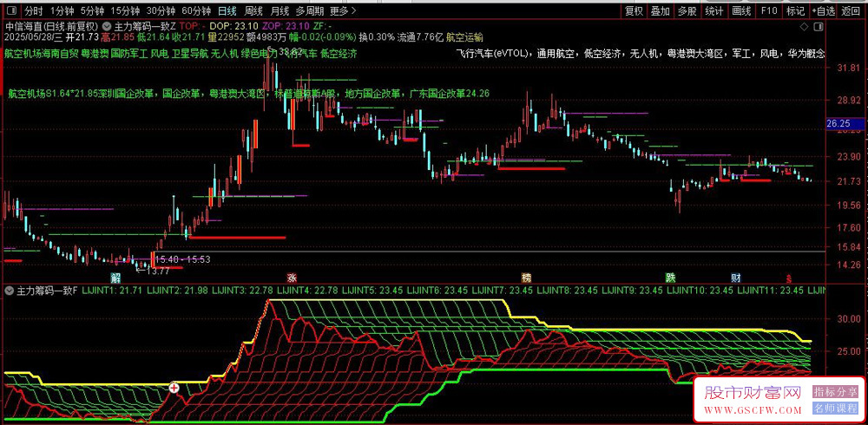The height and width of the screenshot is (425, 868).
Task: Select the 1分钟 period tab
Action: click(62, 10)
